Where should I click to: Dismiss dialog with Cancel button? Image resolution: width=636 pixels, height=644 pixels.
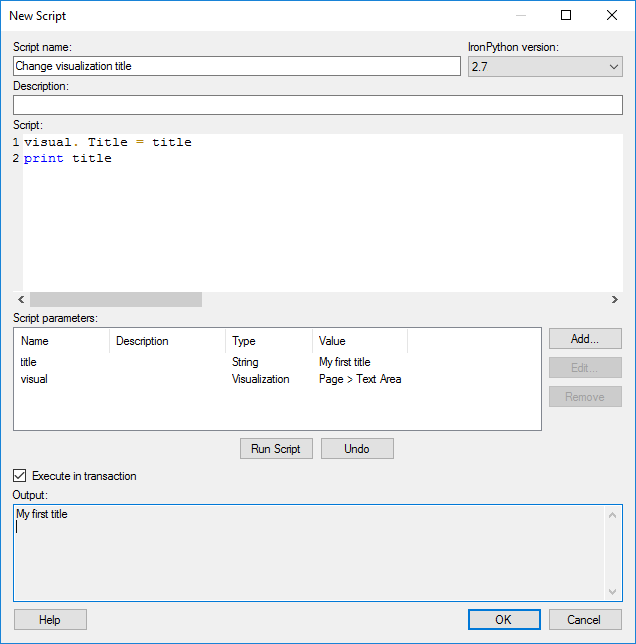click(x=586, y=620)
